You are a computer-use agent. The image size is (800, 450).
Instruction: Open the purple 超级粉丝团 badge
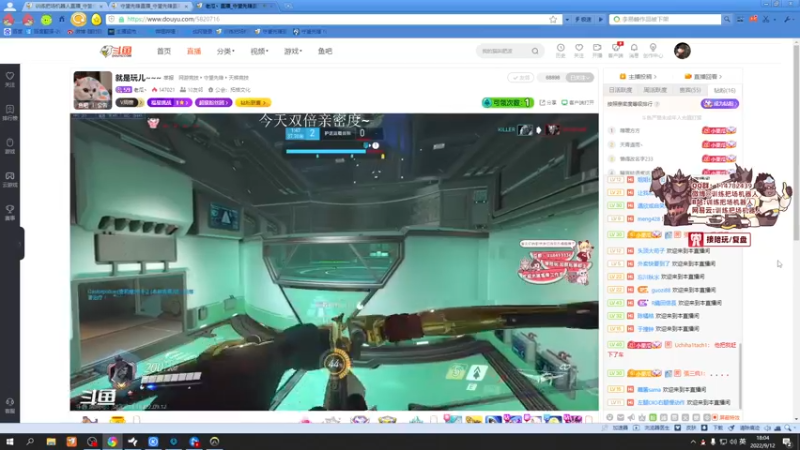pos(214,103)
